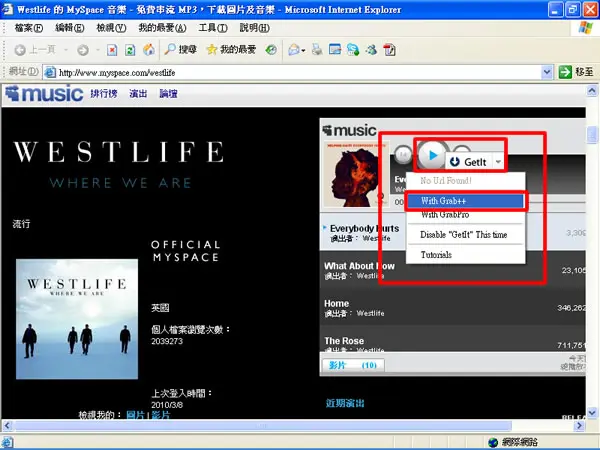Image resolution: width=600 pixels, height=450 pixels.
Task: Choose Disable "GetIt" This time
Action: click(x=465, y=235)
